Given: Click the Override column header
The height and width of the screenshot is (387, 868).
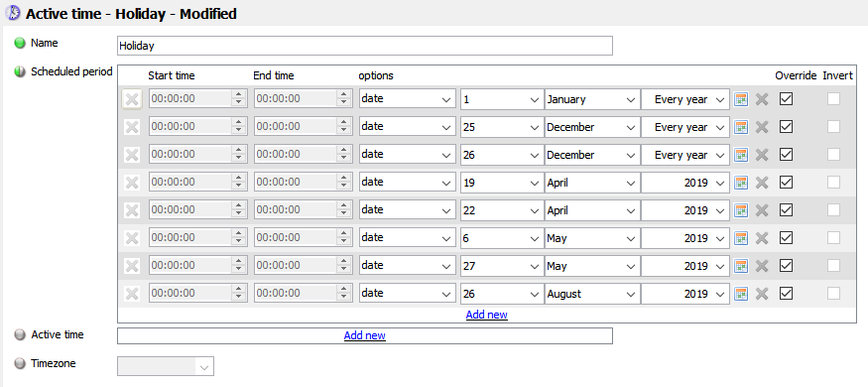Looking at the screenshot, I should 796,75.
